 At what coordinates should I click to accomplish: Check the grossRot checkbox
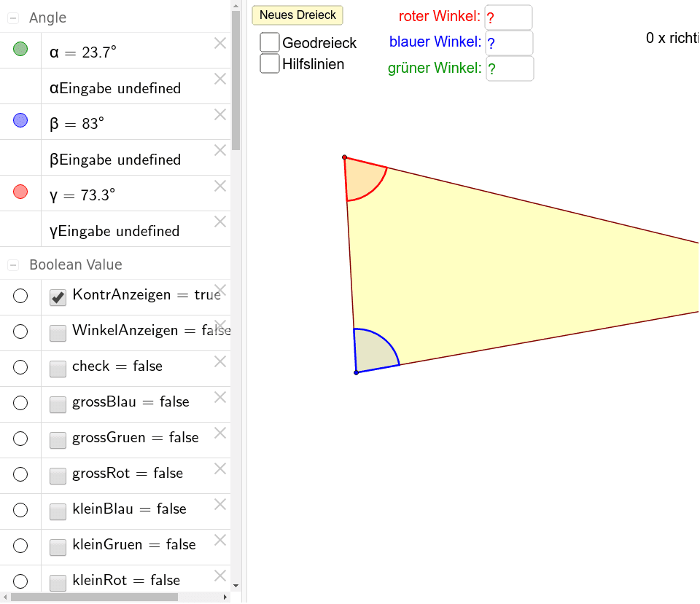(58, 476)
